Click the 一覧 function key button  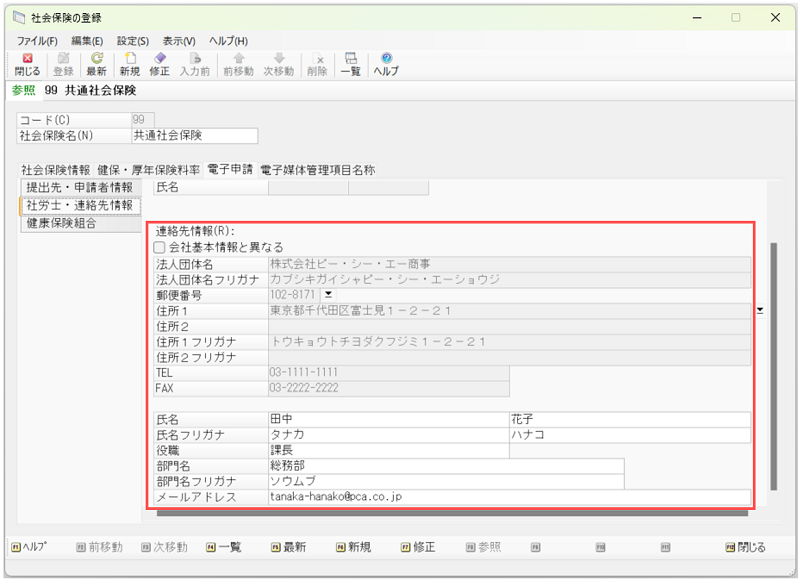click(223, 547)
